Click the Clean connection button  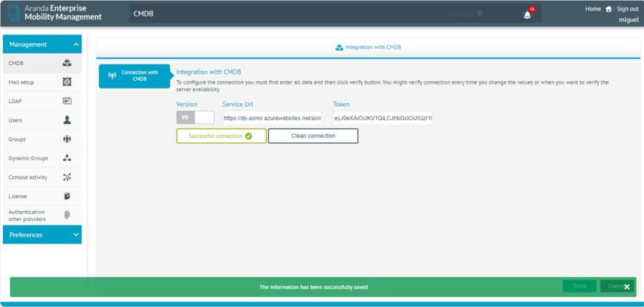click(x=313, y=136)
